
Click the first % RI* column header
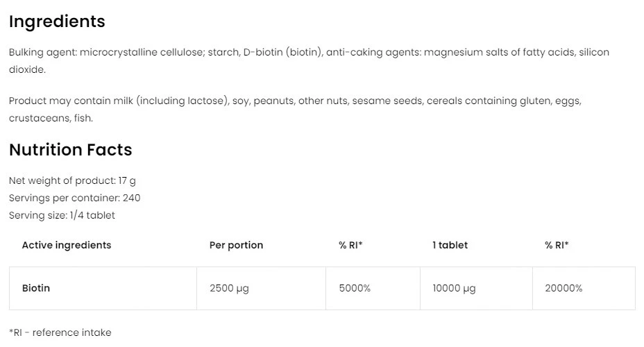click(x=350, y=245)
